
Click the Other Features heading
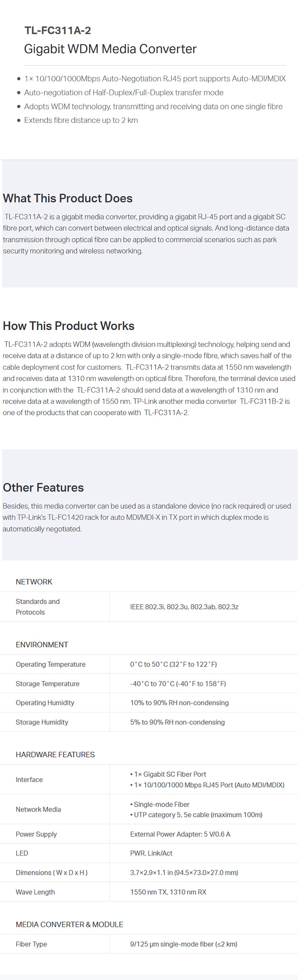(x=43, y=487)
